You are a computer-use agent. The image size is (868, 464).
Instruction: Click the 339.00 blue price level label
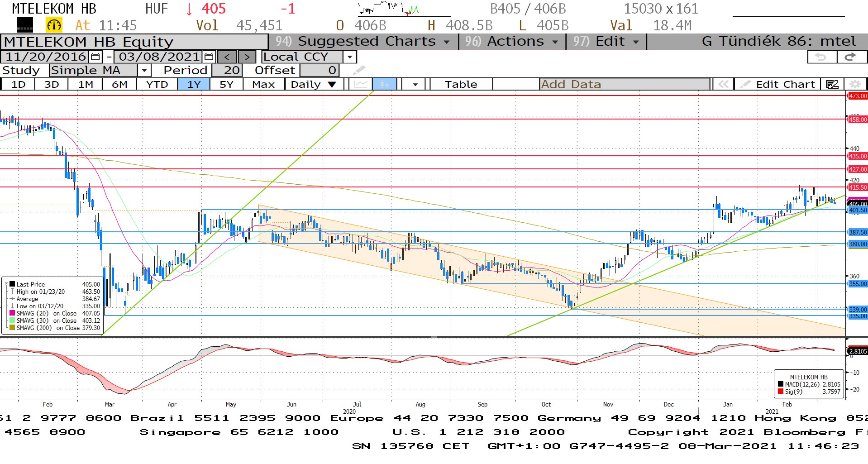pyautogui.click(x=857, y=310)
